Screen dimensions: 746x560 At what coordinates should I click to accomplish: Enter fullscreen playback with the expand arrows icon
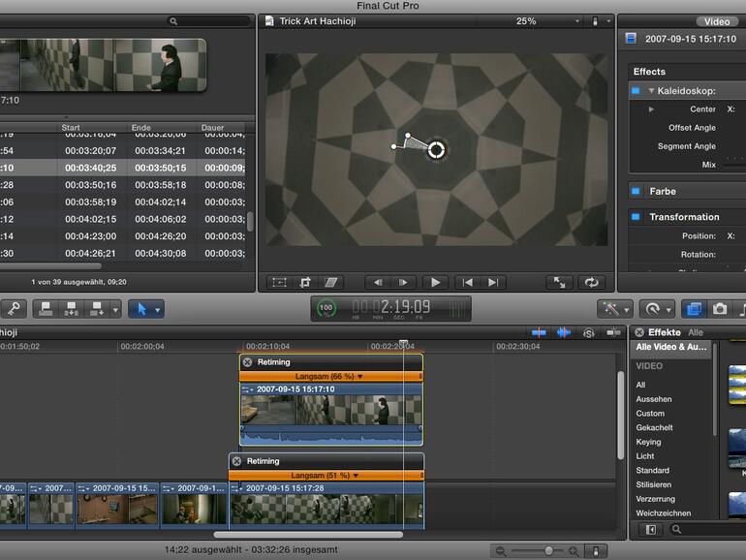(559, 282)
